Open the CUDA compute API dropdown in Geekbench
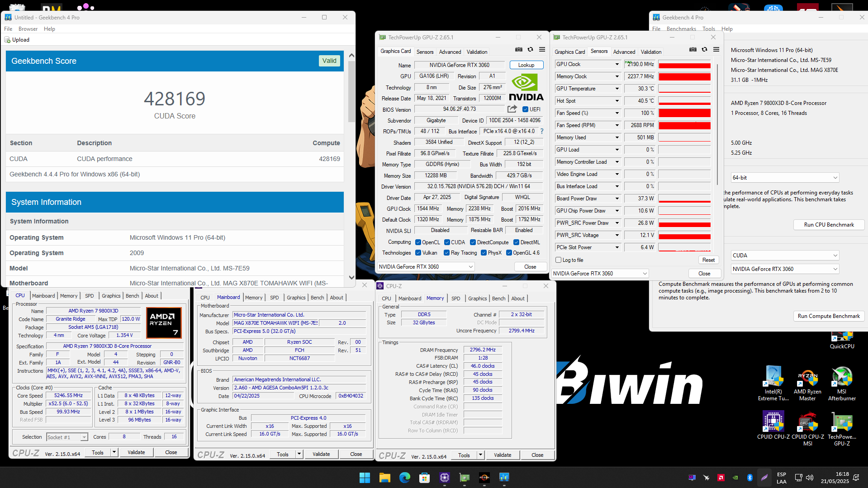 tap(785, 256)
